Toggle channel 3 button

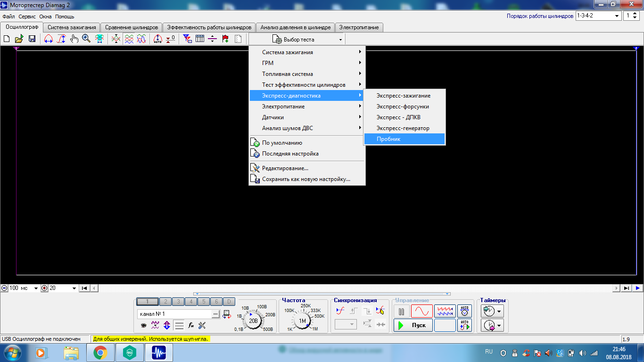click(178, 302)
